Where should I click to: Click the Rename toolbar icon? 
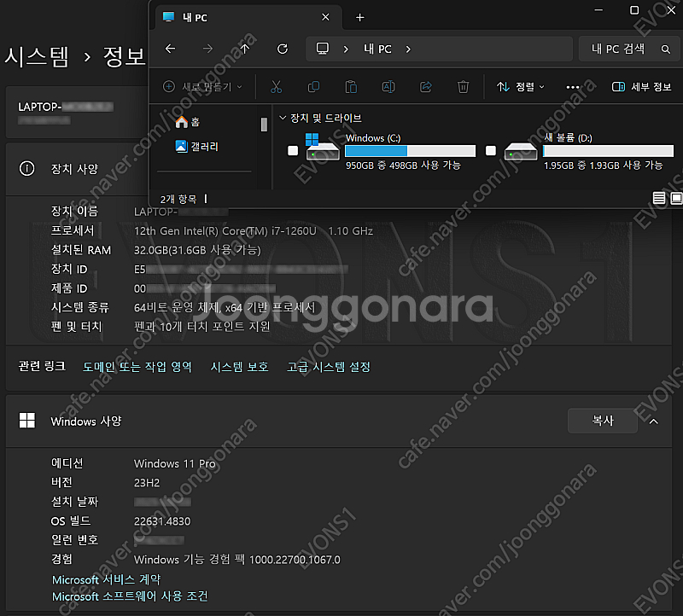tap(388, 87)
